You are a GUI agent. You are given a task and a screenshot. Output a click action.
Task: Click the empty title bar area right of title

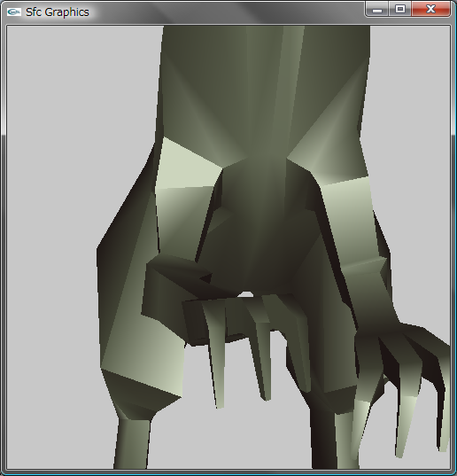click(x=228, y=12)
